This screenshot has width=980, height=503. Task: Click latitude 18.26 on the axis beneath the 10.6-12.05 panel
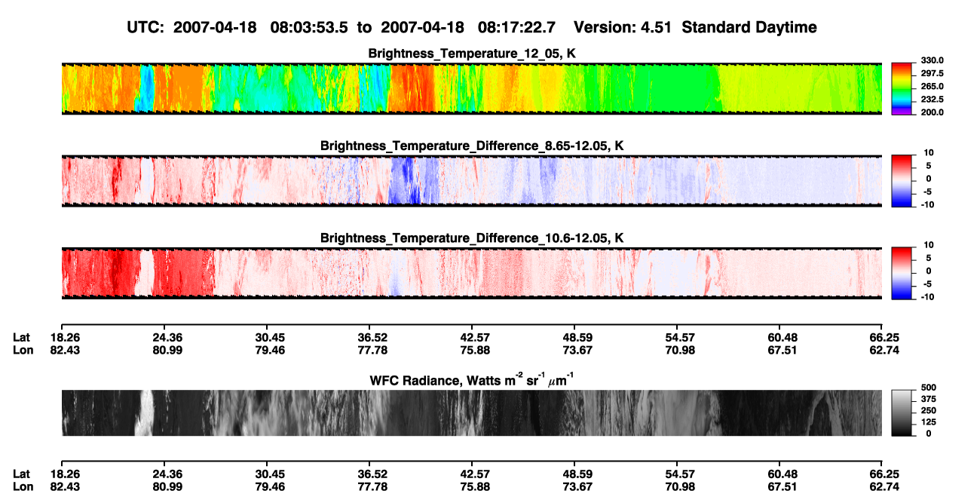click(61, 337)
